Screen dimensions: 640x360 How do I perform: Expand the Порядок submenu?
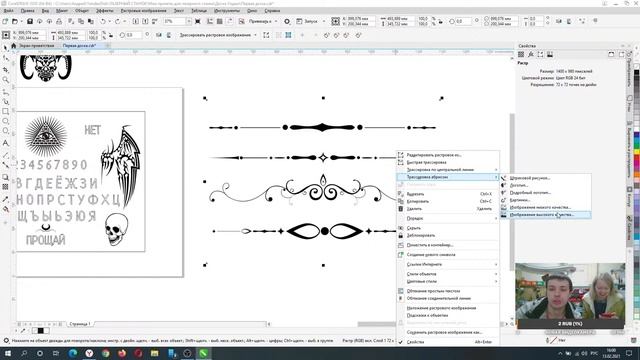(x=448, y=218)
